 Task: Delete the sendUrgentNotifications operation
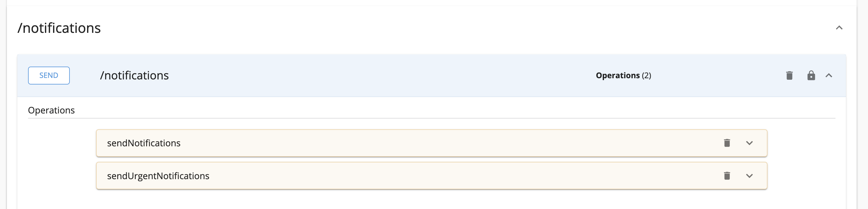727,176
